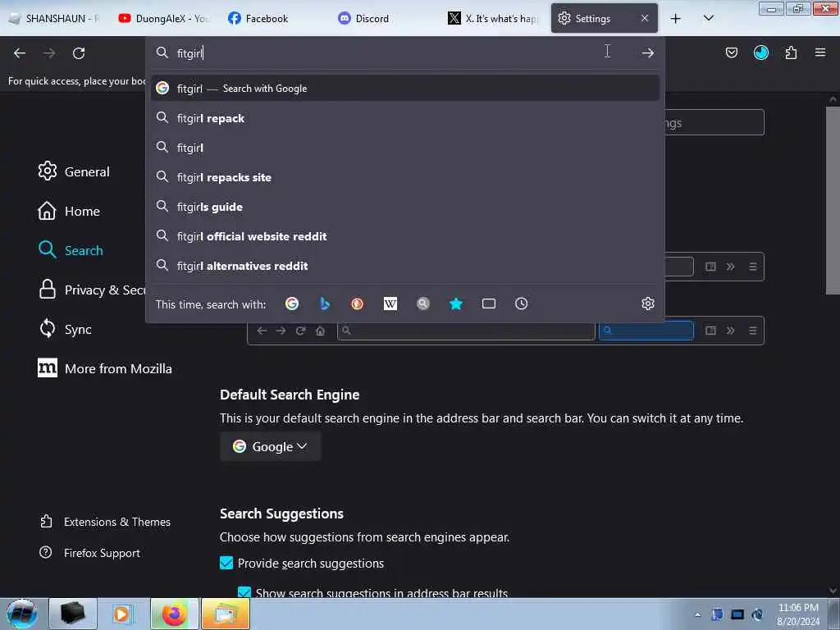Open Firefox Support link
Viewport: 840px width, 630px height.
[x=90, y=552]
